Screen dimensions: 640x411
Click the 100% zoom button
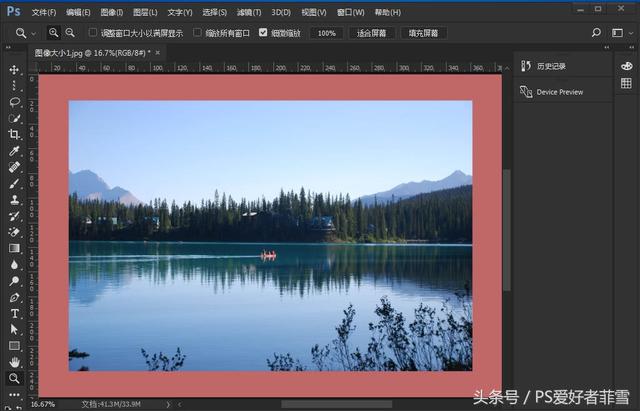tap(325, 33)
